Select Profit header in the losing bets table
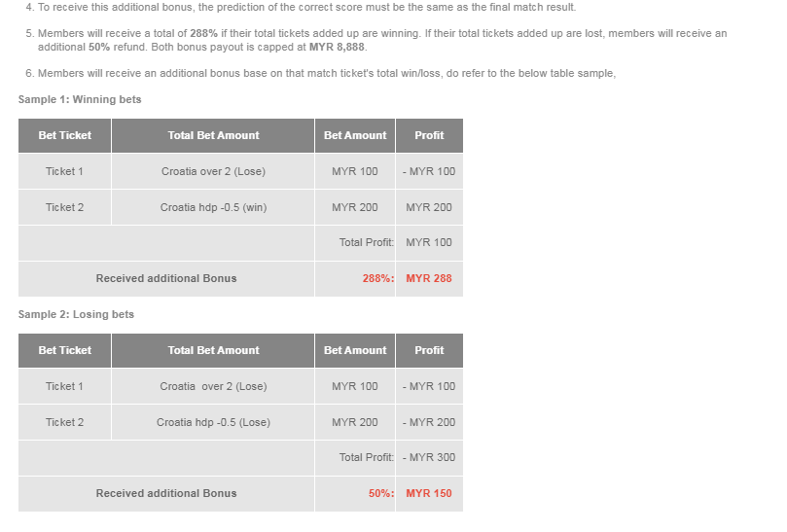This screenshot has height=532, width=787. [x=429, y=350]
